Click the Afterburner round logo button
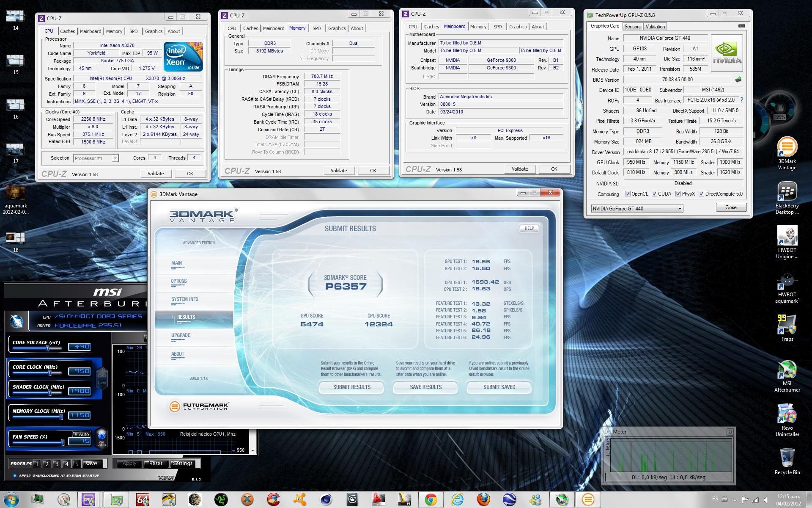This screenshot has height=508, width=812. pos(17,322)
